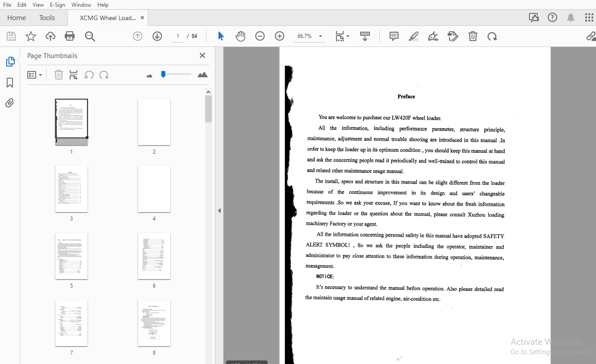Image resolution: width=596 pixels, height=364 pixels.
Task: Click the Save file icon
Action: point(11,36)
